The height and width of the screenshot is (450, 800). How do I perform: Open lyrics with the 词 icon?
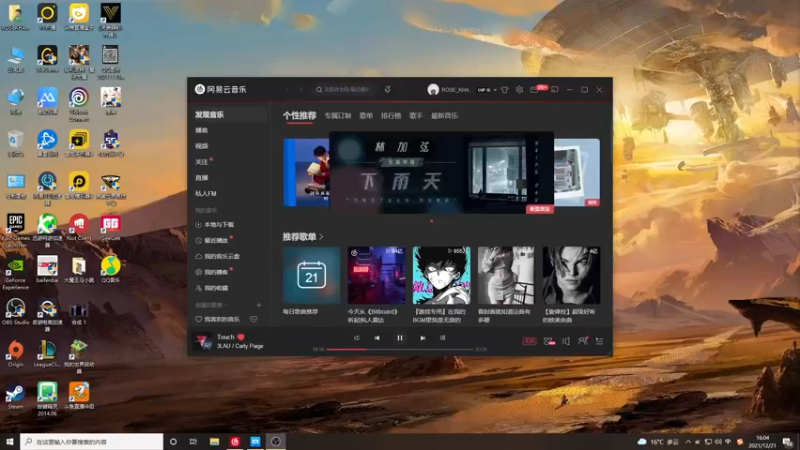coord(442,338)
